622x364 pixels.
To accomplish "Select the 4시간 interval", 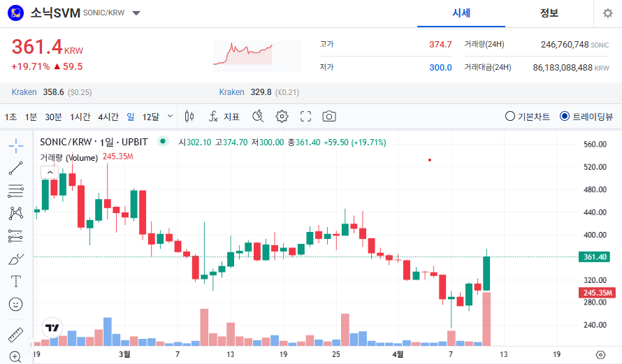I will click(x=108, y=117).
